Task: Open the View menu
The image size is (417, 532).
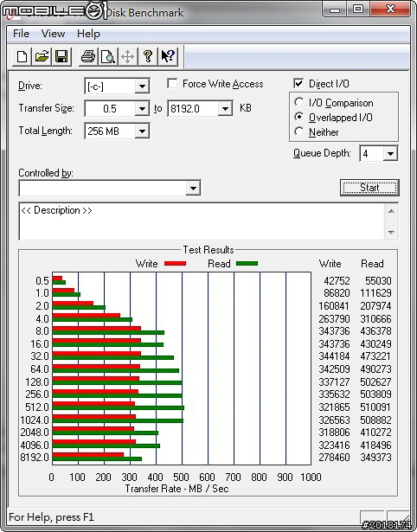Action: [x=53, y=34]
